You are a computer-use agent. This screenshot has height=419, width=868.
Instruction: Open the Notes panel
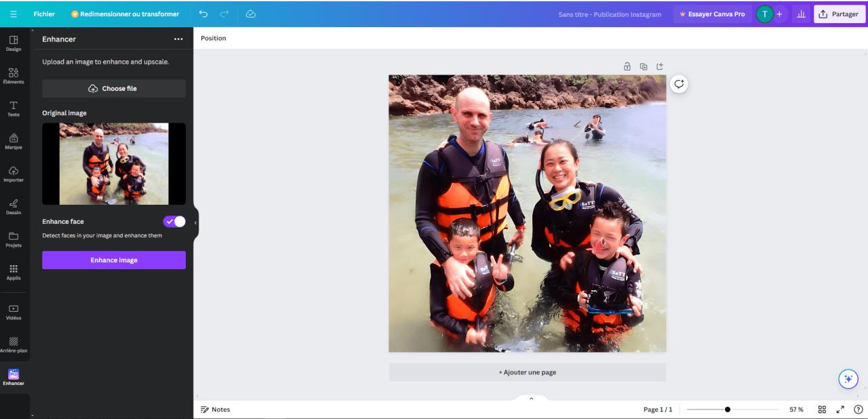pyautogui.click(x=216, y=410)
